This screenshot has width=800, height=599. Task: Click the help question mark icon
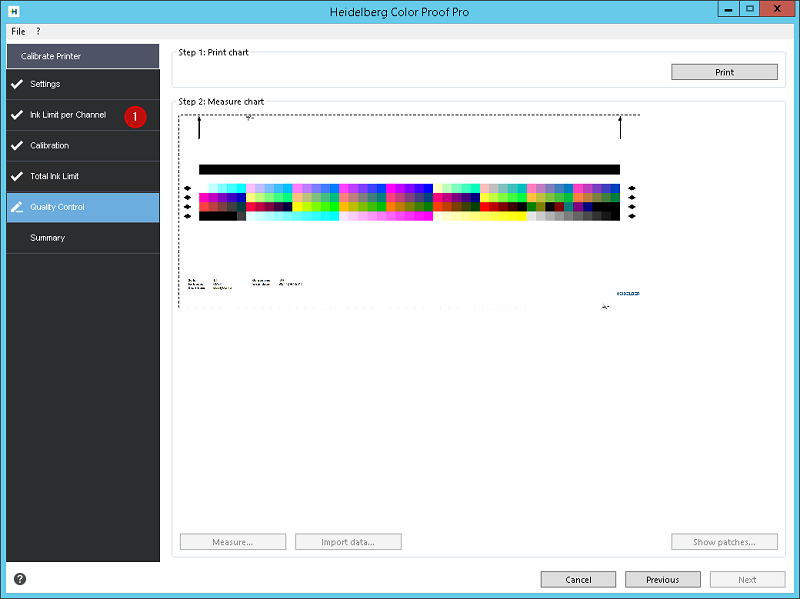click(x=20, y=579)
